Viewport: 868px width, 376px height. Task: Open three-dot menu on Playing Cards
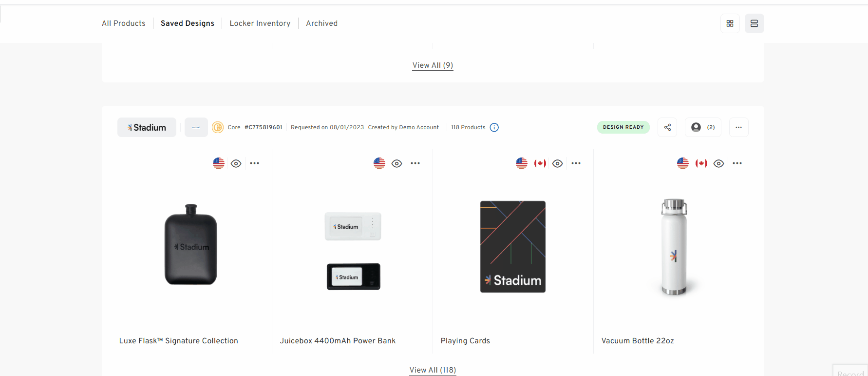pos(576,163)
